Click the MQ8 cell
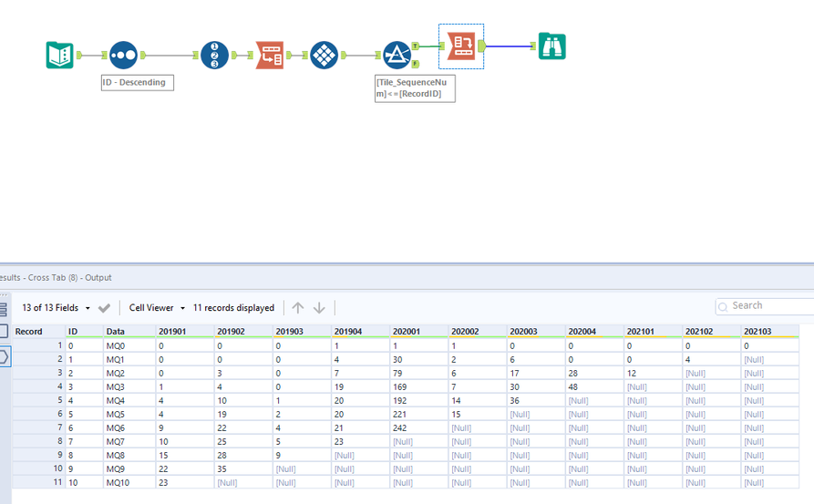 [x=129, y=455]
